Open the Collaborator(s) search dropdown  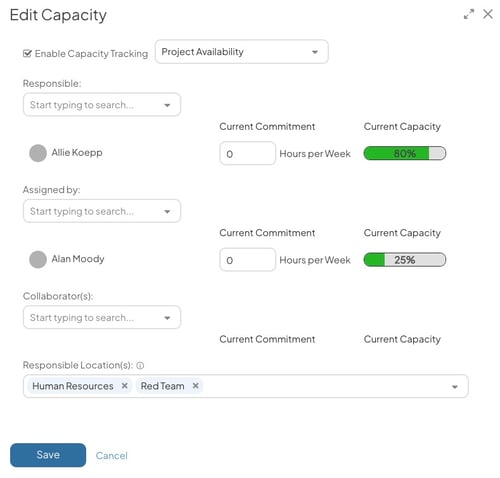click(102, 317)
